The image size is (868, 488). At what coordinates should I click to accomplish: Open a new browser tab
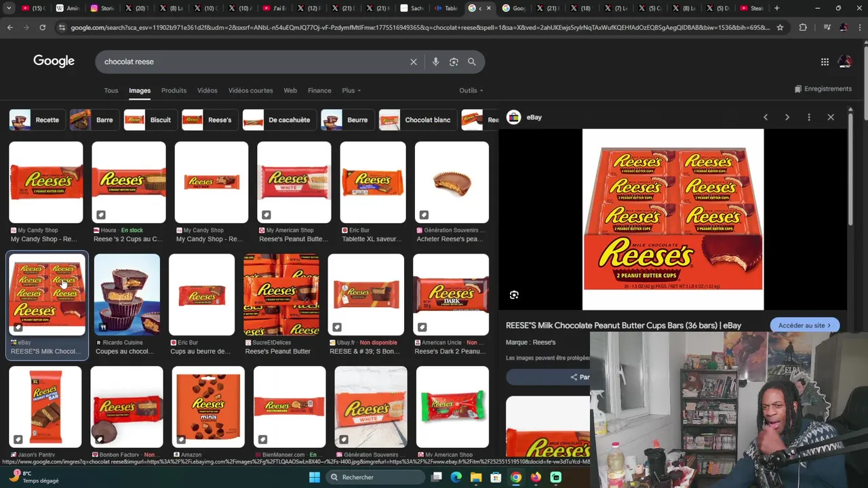click(x=777, y=8)
